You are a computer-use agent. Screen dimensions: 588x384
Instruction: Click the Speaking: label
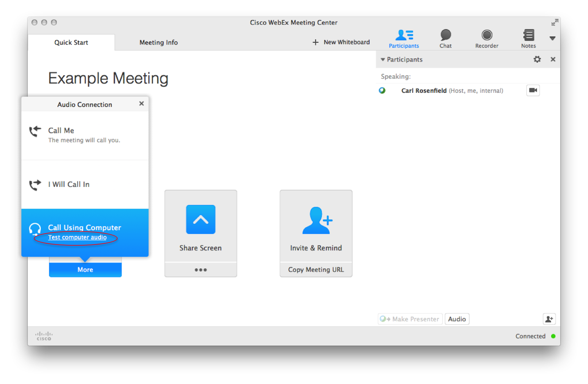396,76
